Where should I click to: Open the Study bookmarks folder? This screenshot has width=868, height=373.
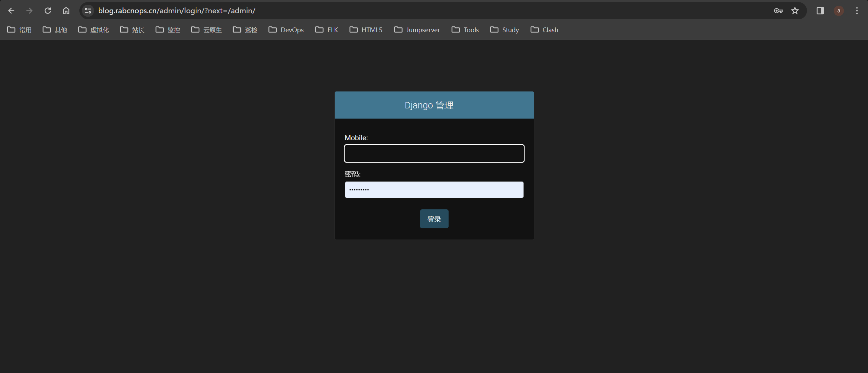pos(505,30)
